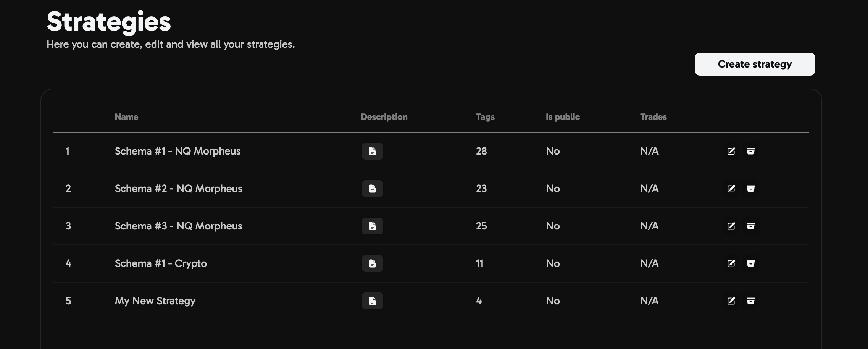Archive My New Strategy
This screenshot has height=349, width=868.
tap(751, 301)
